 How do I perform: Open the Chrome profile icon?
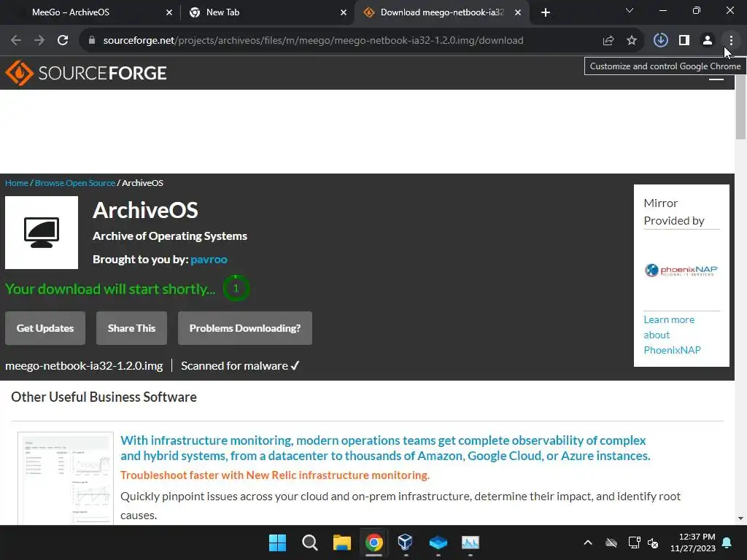(708, 41)
